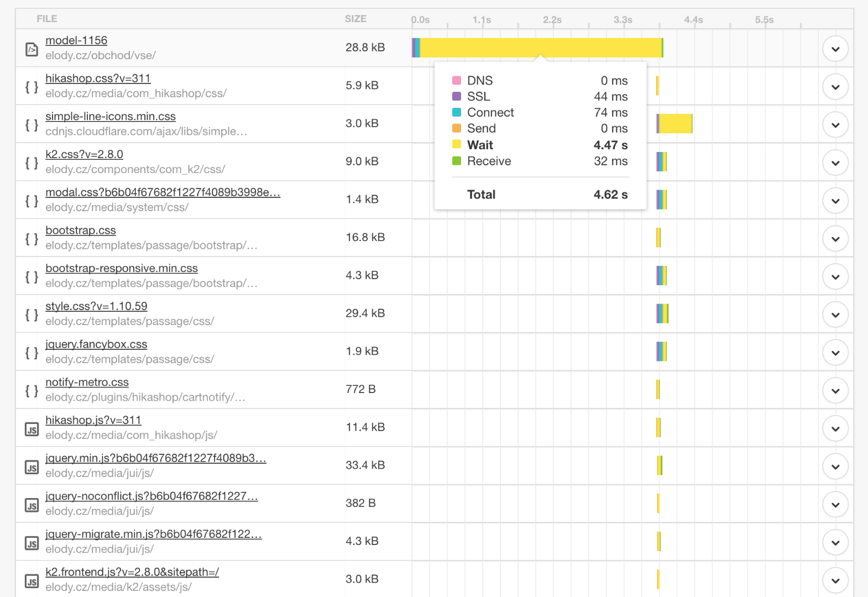
Task: Click the CSS icon next to notify-metro.css
Action: click(x=32, y=391)
